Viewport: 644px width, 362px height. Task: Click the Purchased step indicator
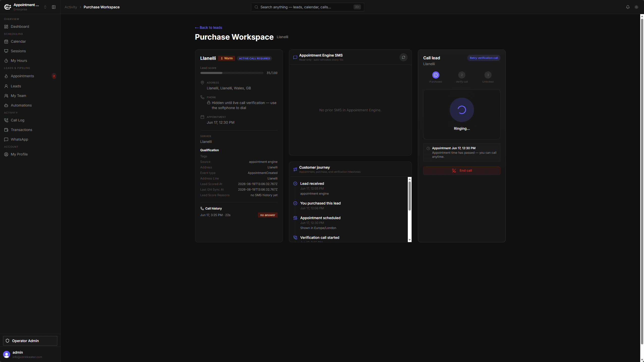436,75
